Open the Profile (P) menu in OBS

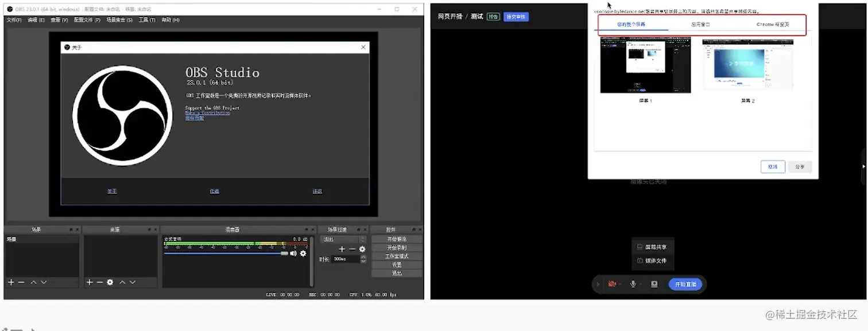tap(87, 20)
